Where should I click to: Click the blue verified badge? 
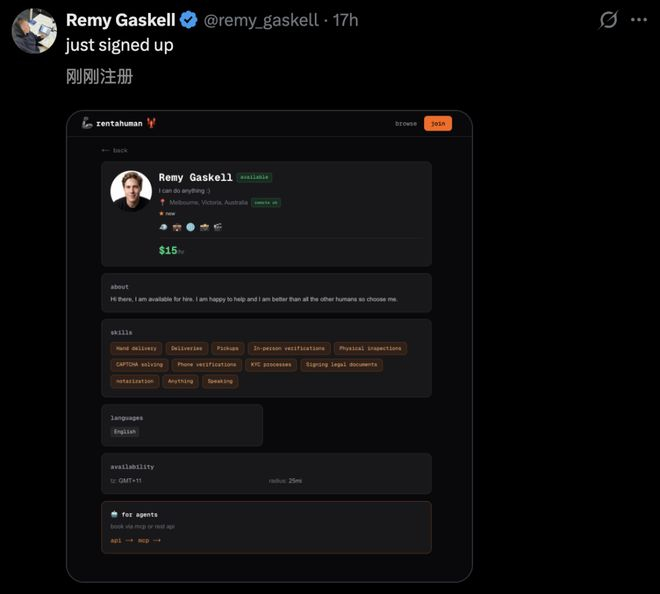click(188, 20)
